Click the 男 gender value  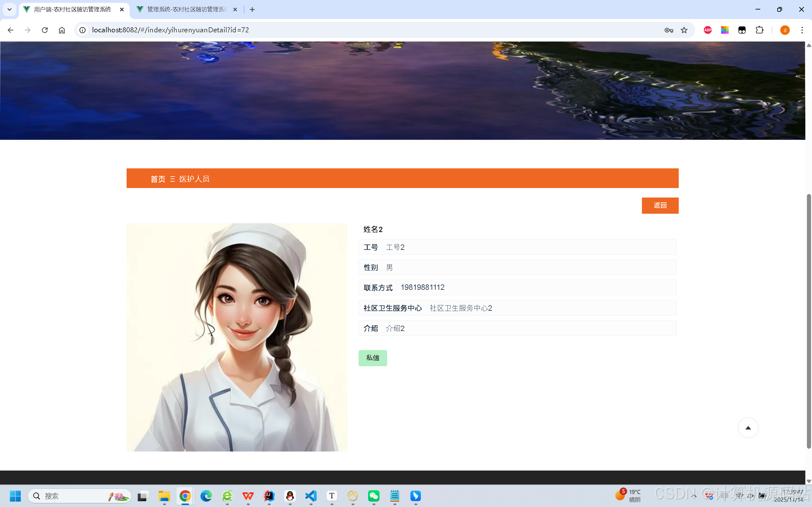point(389,268)
